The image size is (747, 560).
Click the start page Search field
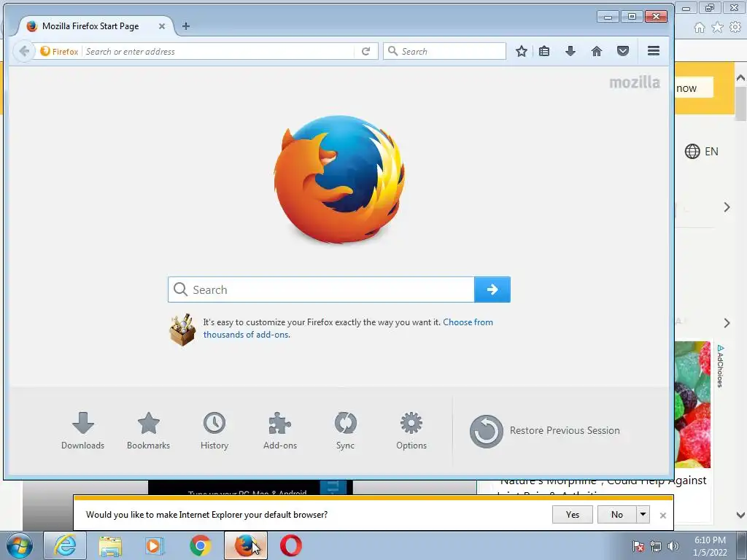[321, 289]
